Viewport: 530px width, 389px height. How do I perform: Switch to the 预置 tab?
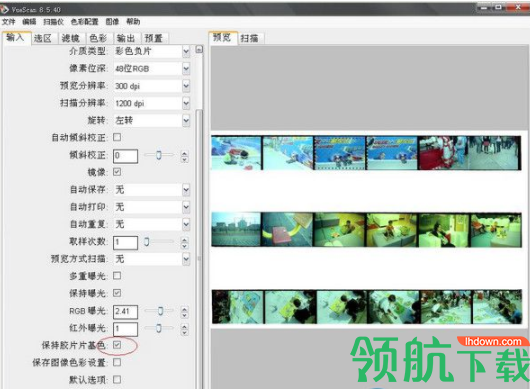[x=154, y=38]
